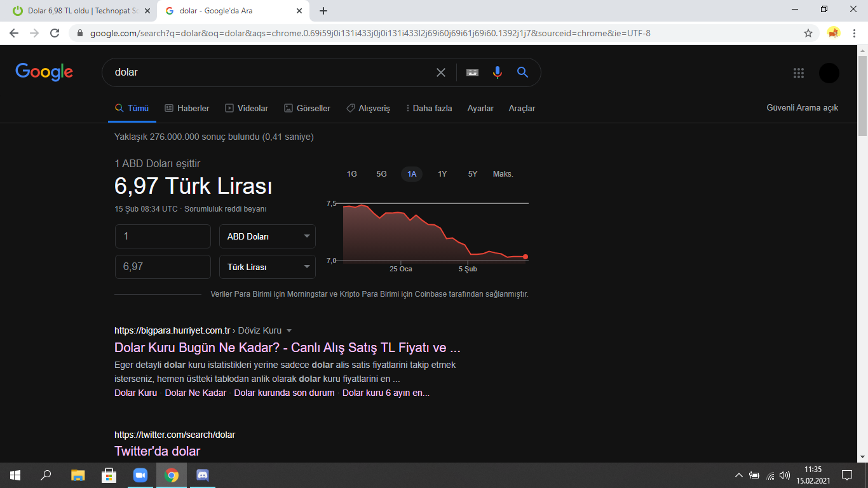The height and width of the screenshot is (488, 868).
Task: Bookmark this page with star icon
Action: pos(808,33)
